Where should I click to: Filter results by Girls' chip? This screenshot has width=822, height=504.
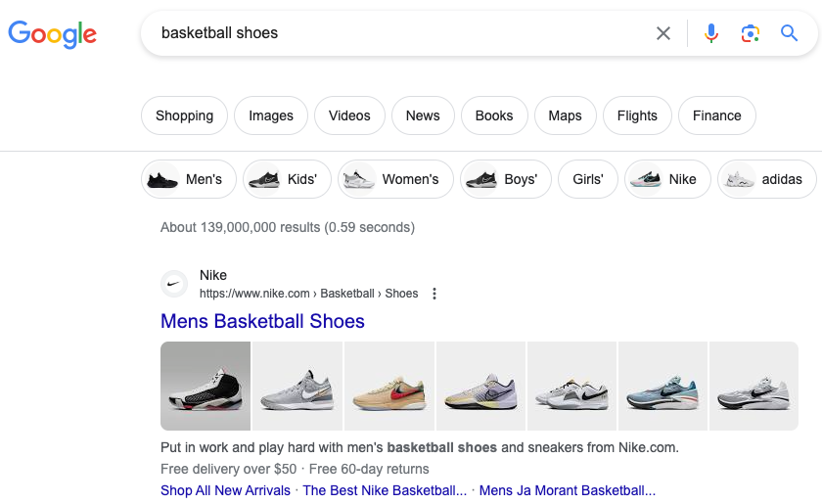588,179
